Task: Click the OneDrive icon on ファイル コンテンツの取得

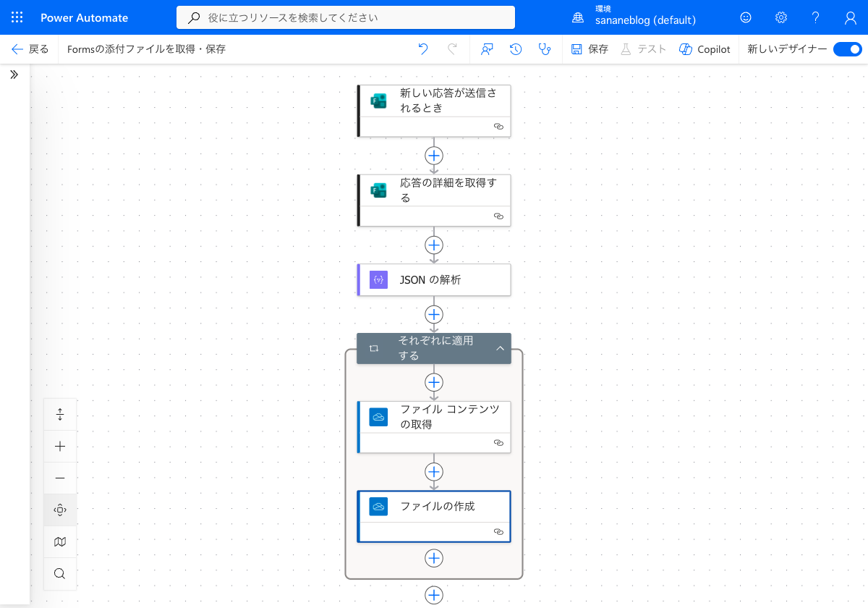Action: coord(378,418)
